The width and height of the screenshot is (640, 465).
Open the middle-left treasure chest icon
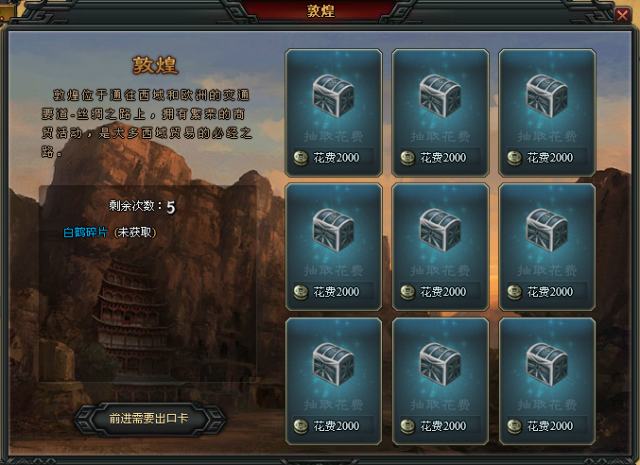[333, 230]
